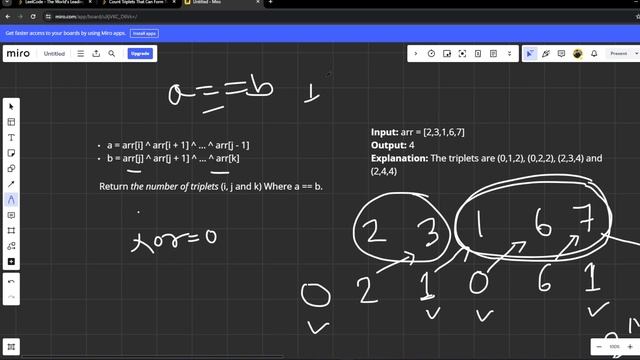Open the templates tool in left toolbar

pyautogui.click(x=11, y=122)
